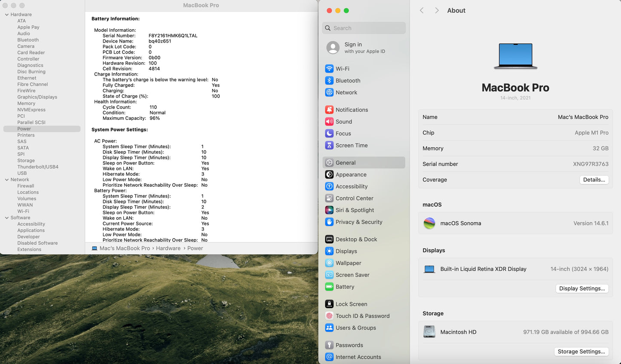
Task: Click the Users & Groups icon
Action: 329,328
